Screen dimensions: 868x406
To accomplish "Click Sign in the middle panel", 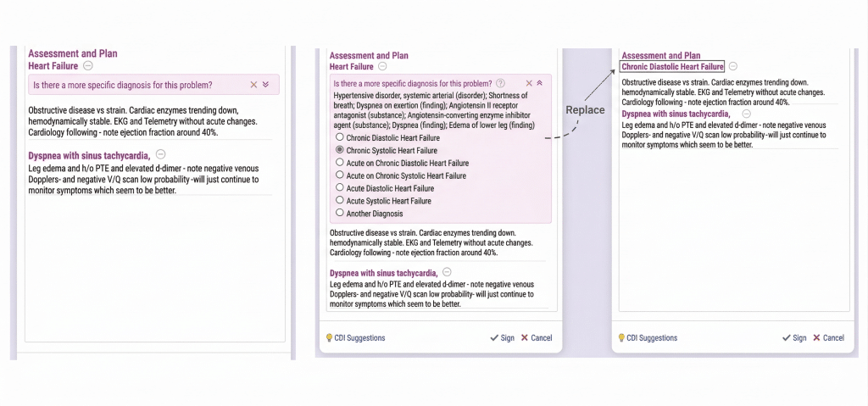I will [502, 337].
